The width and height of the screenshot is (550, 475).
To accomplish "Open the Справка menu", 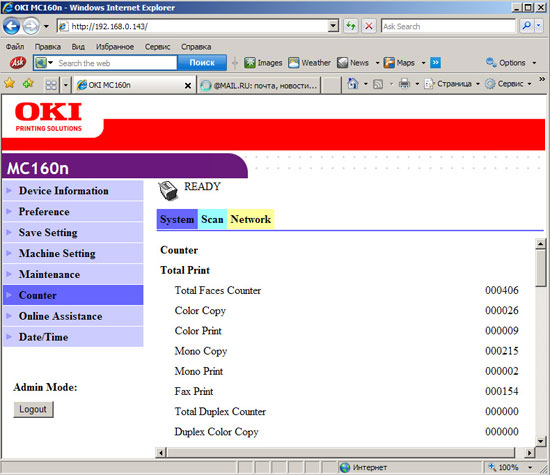I will coord(196,47).
